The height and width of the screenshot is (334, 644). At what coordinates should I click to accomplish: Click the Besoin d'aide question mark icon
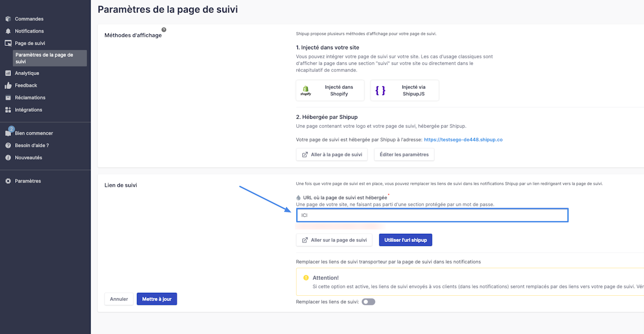click(x=8, y=145)
